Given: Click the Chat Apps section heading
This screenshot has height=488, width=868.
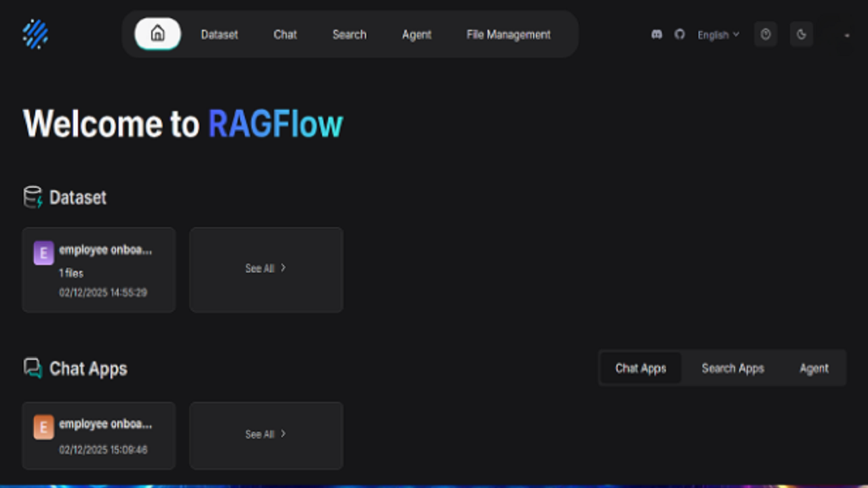Looking at the screenshot, I should pyautogui.click(x=88, y=368).
